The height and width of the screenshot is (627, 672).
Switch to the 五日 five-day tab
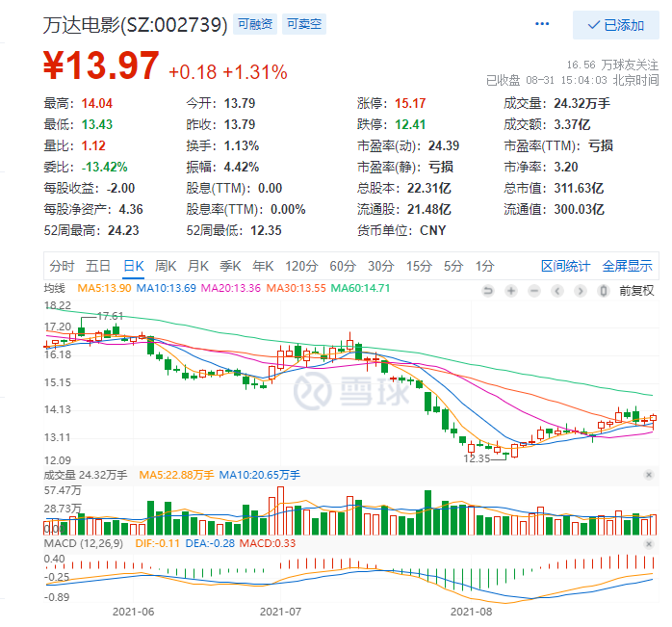(97, 266)
